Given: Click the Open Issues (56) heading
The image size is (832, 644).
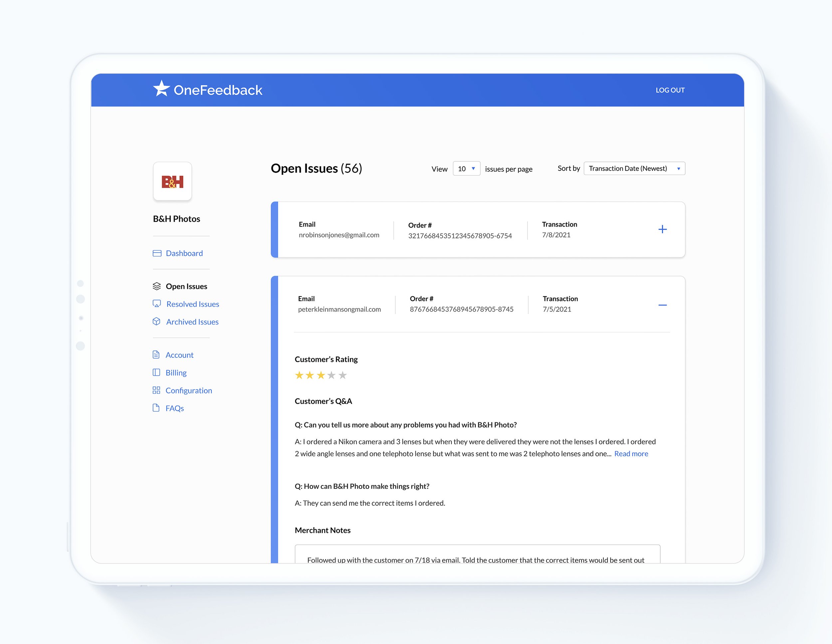Looking at the screenshot, I should click(x=316, y=168).
